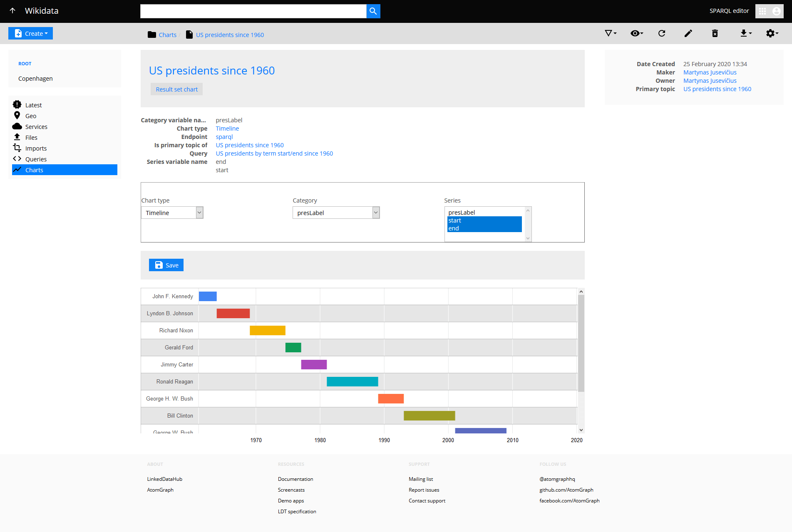Open the sparql endpoint link
This screenshot has width=792, height=532.
pyautogui.click(x=224, y=137)
